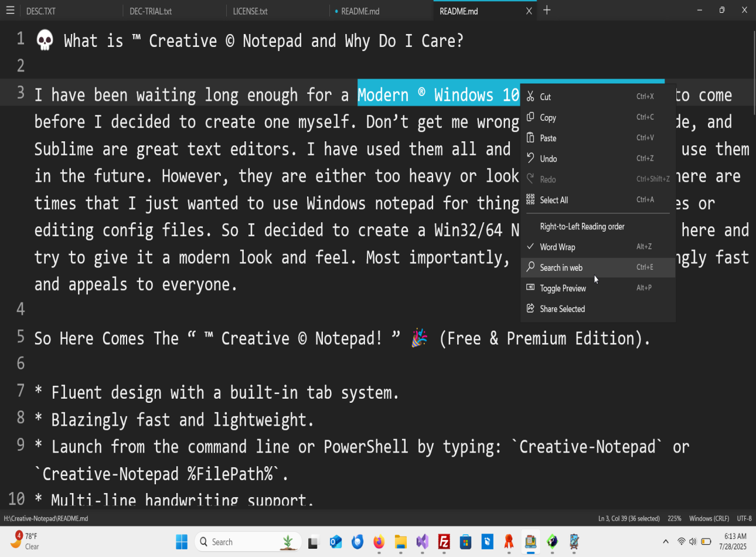756x557 pixels.
Task: Choose Share Selected menu entry
Action: click(x=598, y=308)
